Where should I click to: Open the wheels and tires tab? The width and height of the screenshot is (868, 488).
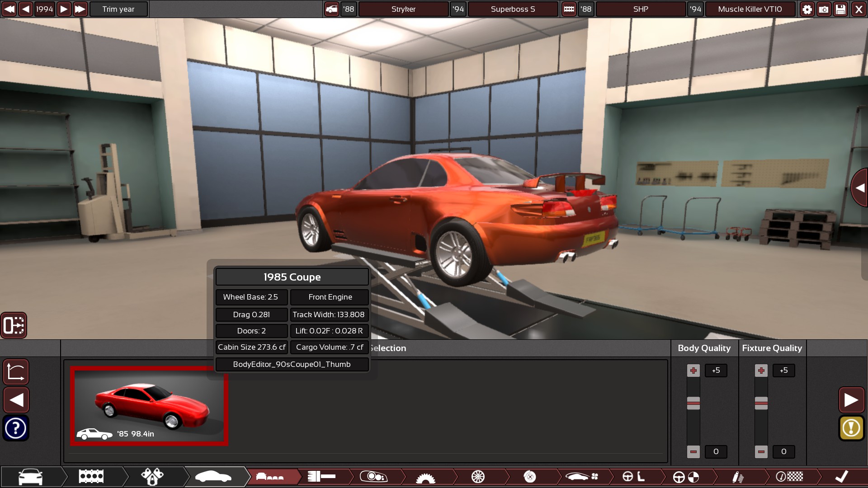click(x=478, y=477)
